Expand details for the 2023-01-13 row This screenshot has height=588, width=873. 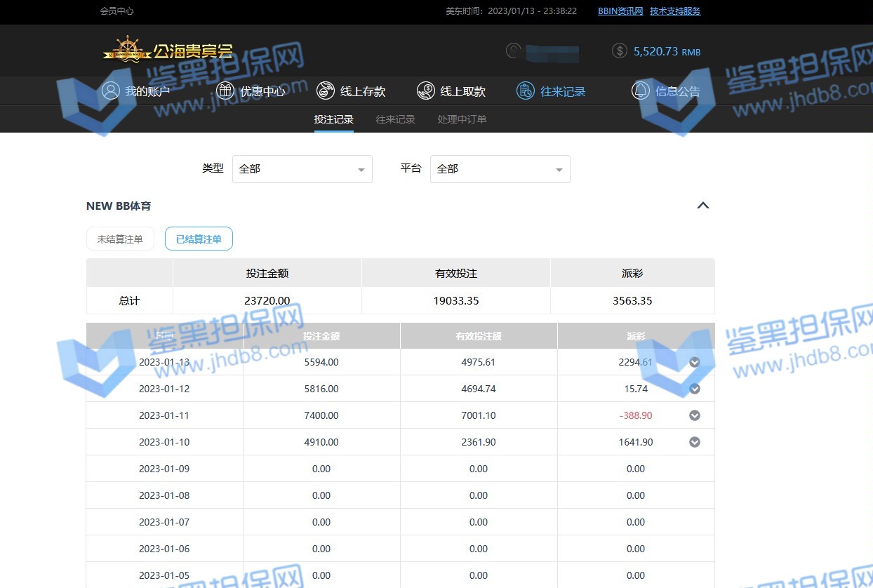pyautogui.click(x=695, y=362)
